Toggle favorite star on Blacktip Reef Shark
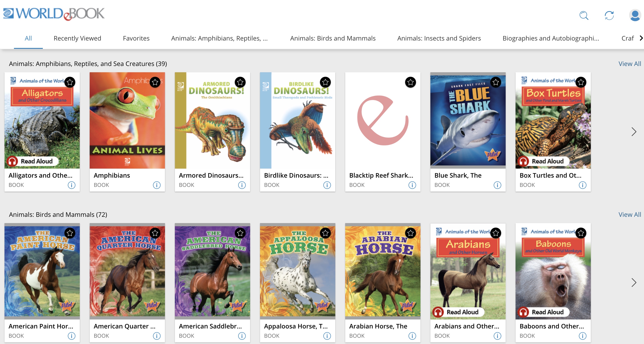The image size is (644, 344). (411, 82)
